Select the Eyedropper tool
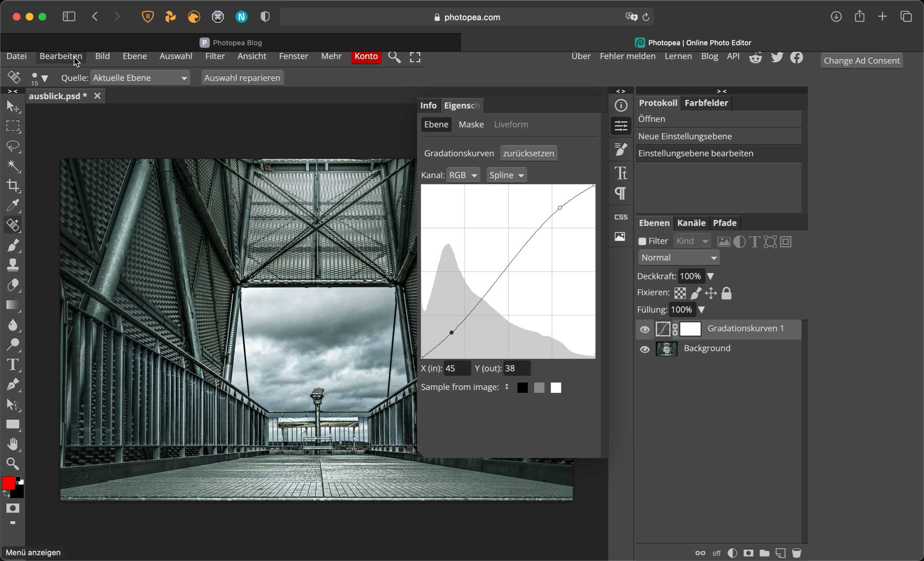This screenshot has width=924, height=561. point(13,205)
